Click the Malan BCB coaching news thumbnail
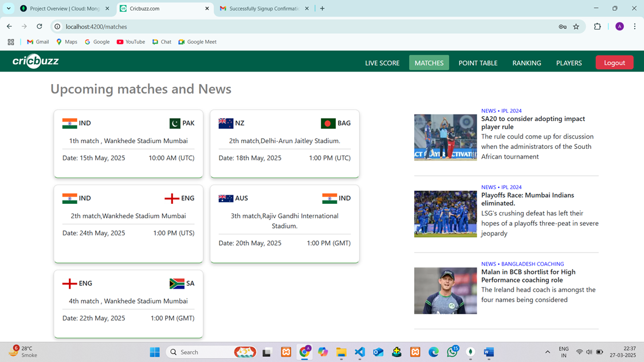 [x=445, y=290]
